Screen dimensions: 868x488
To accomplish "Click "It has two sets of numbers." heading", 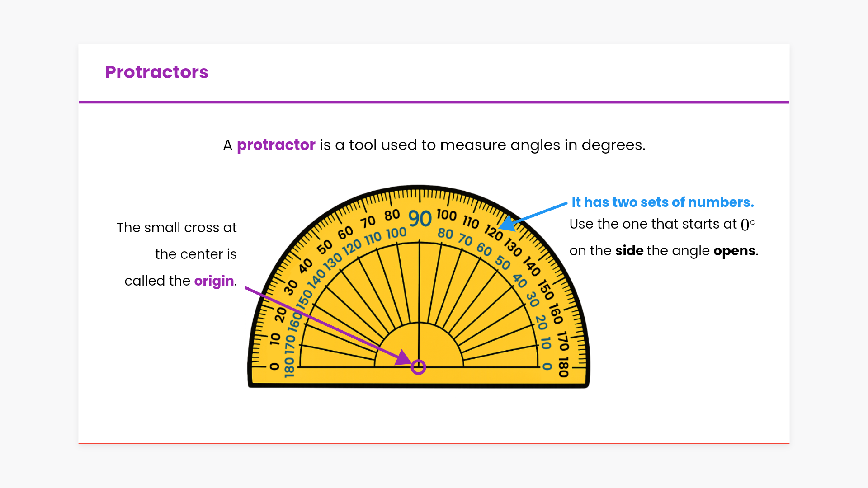I will pos(662,202).
